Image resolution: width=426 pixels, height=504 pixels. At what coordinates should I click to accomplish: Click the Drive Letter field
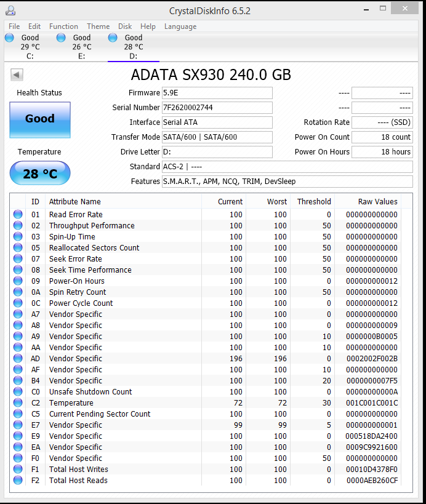coord(217,152)
